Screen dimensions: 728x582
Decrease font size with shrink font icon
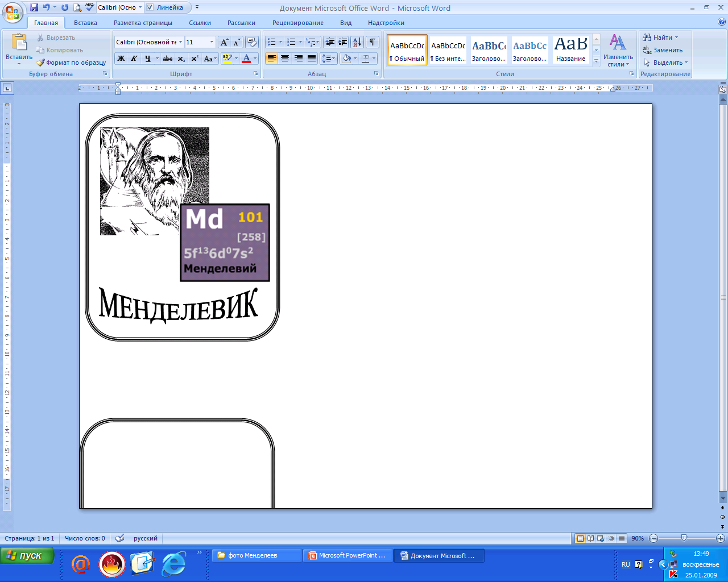(237, 42)
